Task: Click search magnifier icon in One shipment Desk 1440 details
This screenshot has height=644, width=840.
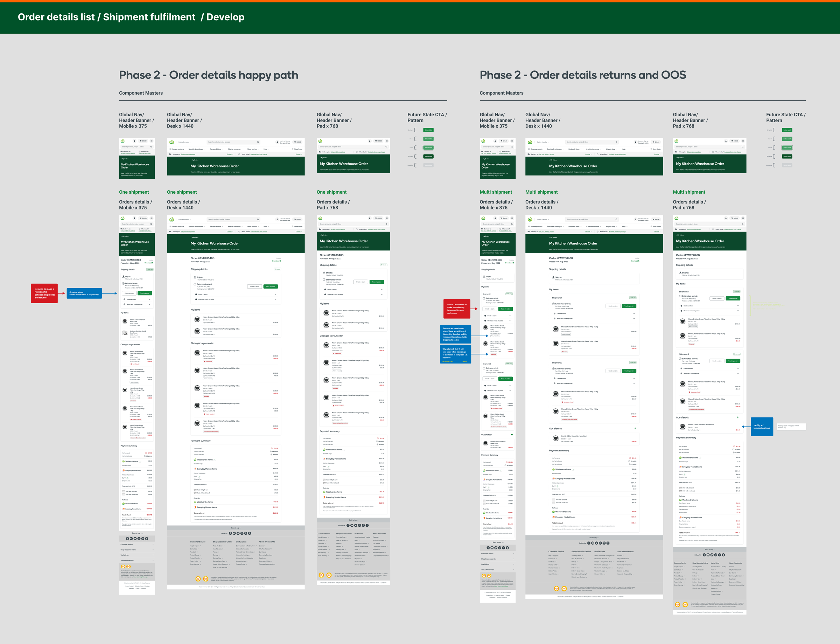Action: point(258,220)
